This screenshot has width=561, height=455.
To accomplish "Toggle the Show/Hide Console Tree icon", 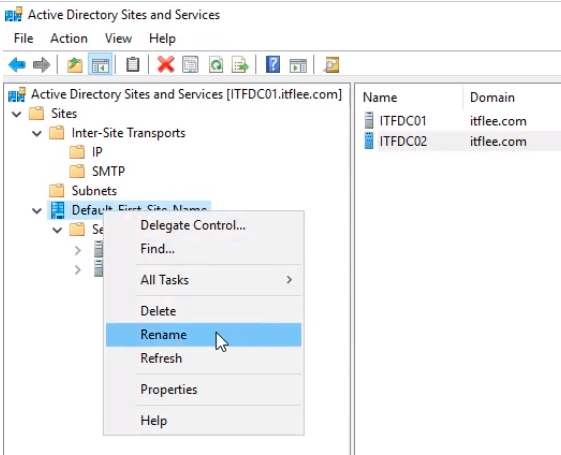I will point(100,65).
